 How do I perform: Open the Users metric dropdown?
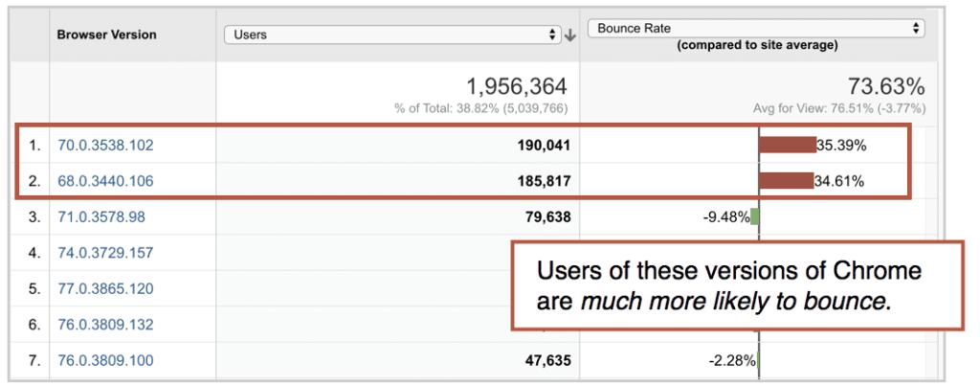pyautogui.click(x=390, y=34)
